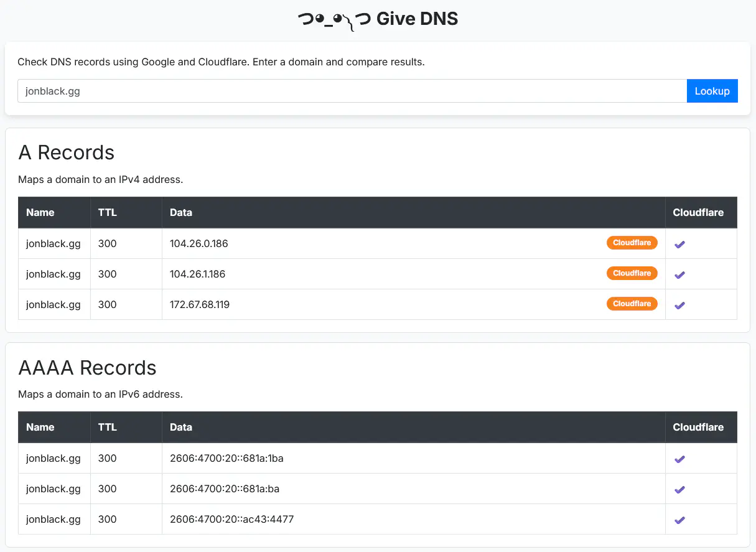Click the orange Cloudflare badge beside 172.67.68.119
The height and width of the screenshot is (552, 756).
click(632, 304)
